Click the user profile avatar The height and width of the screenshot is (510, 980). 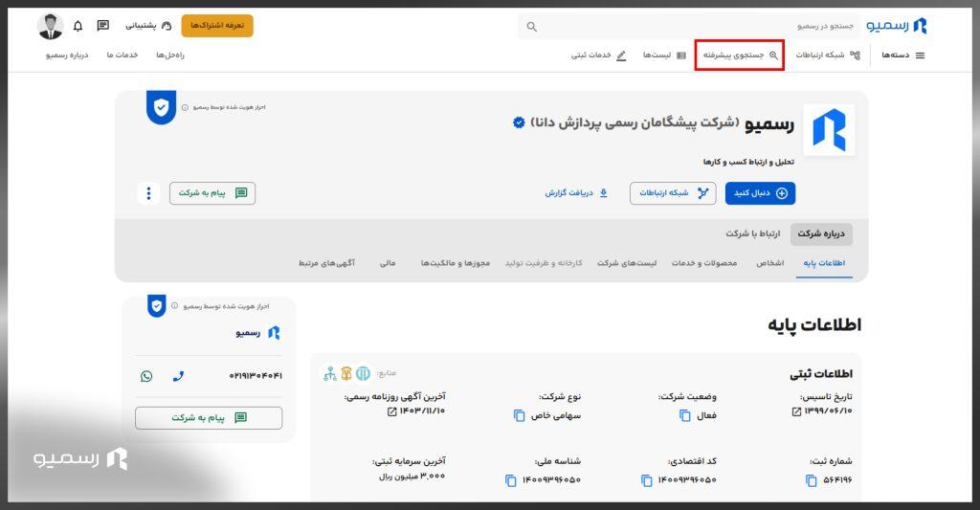click(51, 27)
